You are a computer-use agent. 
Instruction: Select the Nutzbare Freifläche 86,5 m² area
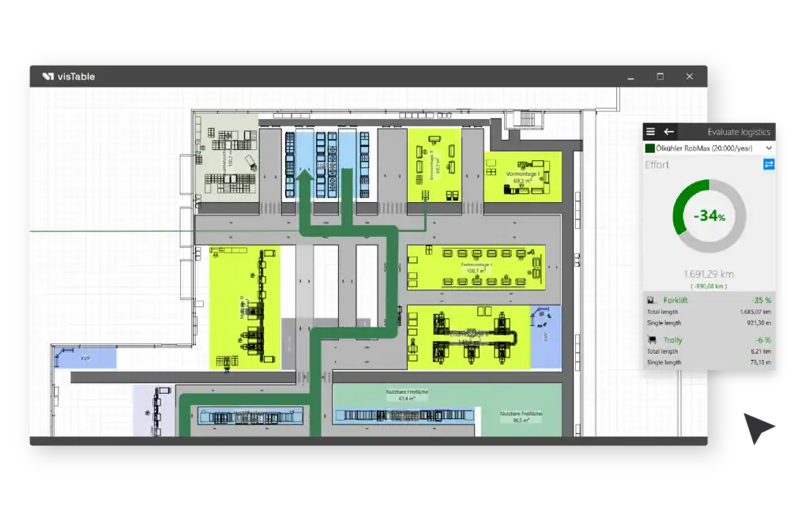click(x=521, y=417)
